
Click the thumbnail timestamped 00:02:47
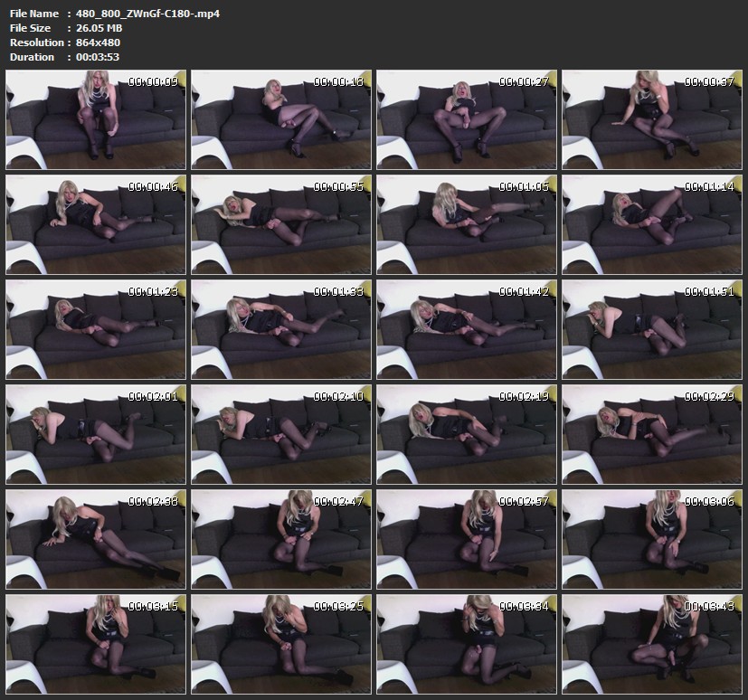tap(281, 539)
